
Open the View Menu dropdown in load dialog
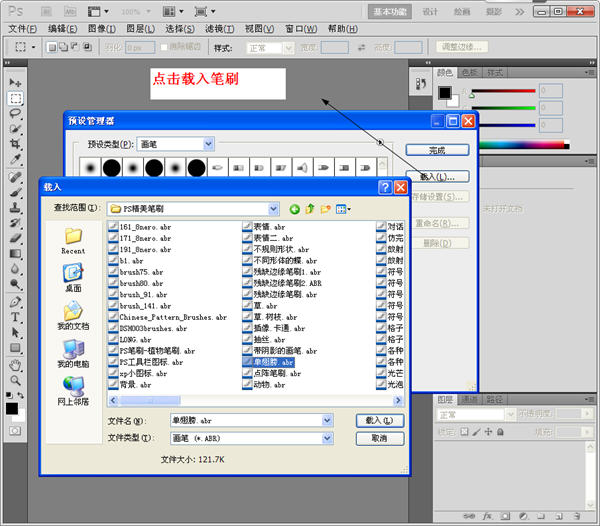click(344, 209)
